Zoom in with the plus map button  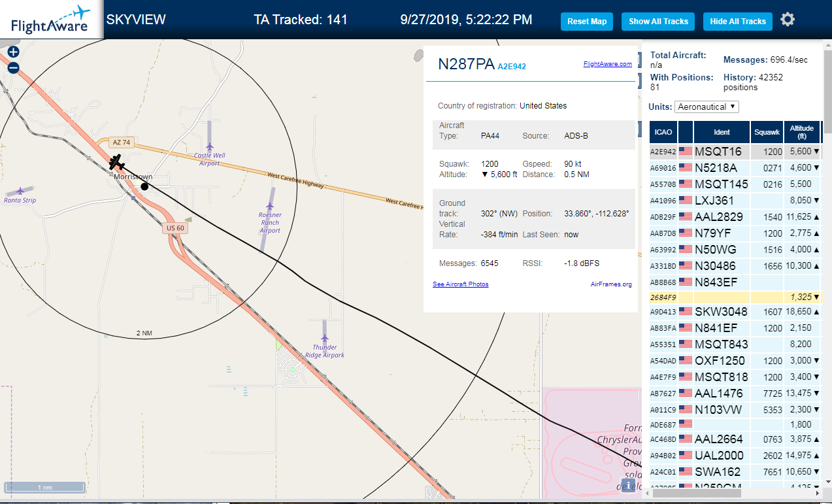coord(13,52)
